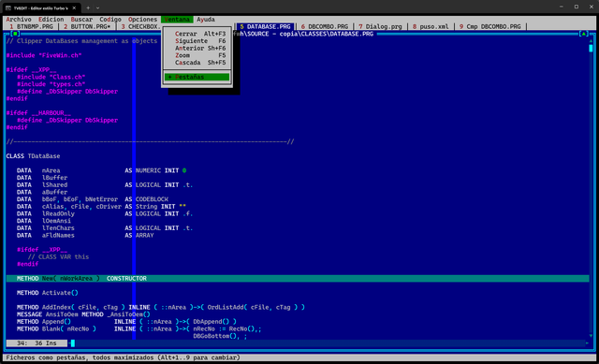This screenshot has width=599, height=364.
Task: Click the CLASS TDataBase line
Action: (33, 156)
